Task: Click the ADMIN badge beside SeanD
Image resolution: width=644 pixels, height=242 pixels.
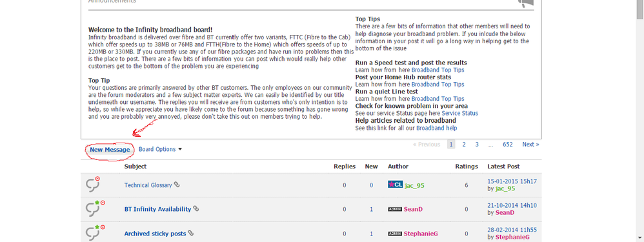Action: click(395, 209)
